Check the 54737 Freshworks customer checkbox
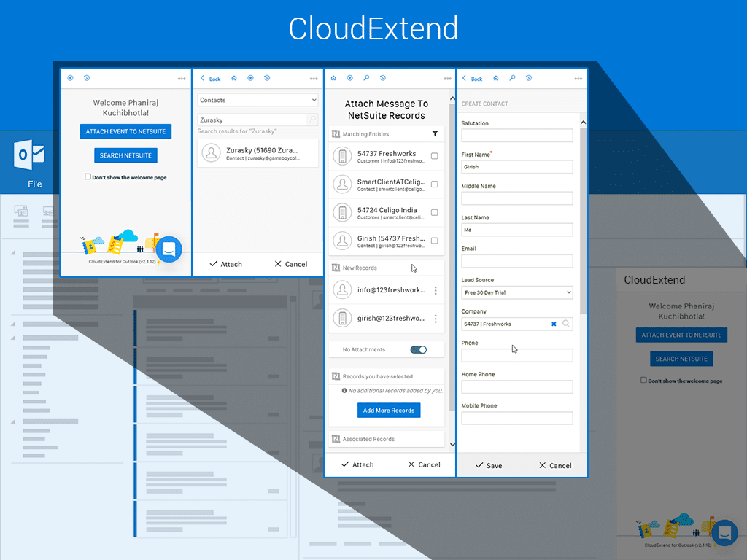The height and width of the screenshot is (560, 747). 435,156
